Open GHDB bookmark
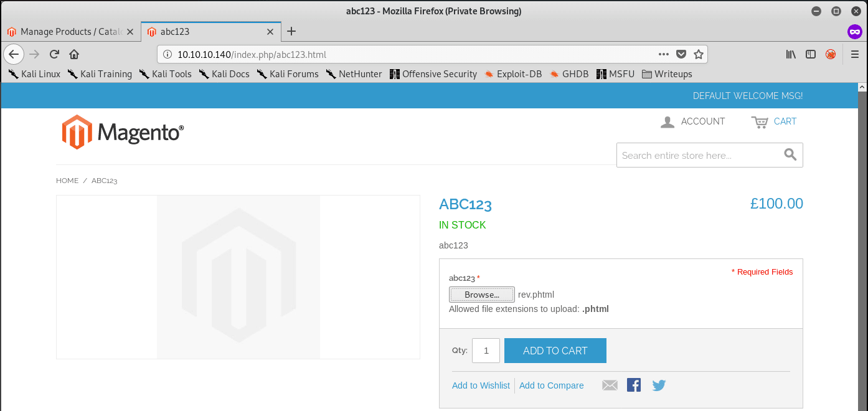 [x=569, y=73]
